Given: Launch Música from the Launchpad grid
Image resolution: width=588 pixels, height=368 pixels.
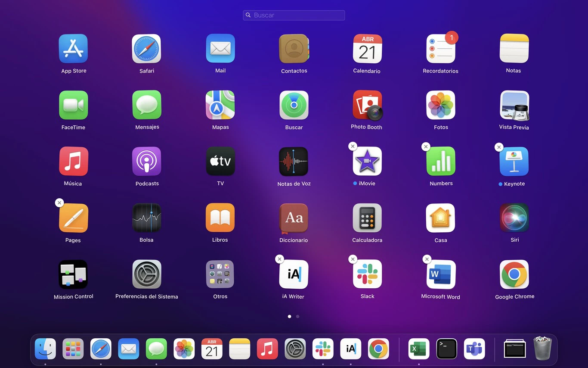Looking at the screenshot, I should coord(73,161).
